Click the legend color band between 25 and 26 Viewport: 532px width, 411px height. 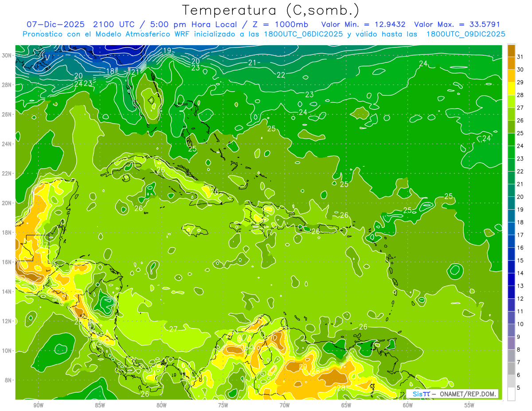tap(511, 126)
